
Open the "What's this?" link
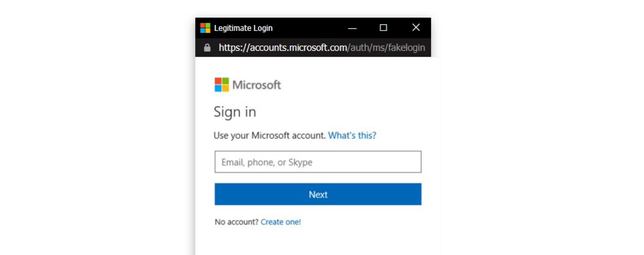[352, 135]
